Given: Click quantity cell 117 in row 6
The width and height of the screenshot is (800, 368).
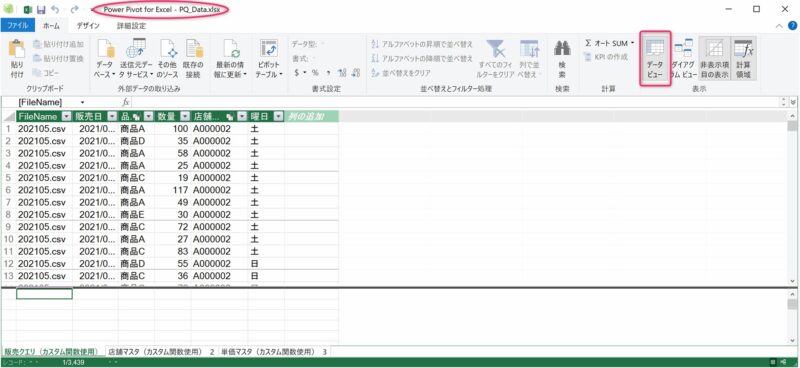Looking at the screenshot, I should pos(172,190).
